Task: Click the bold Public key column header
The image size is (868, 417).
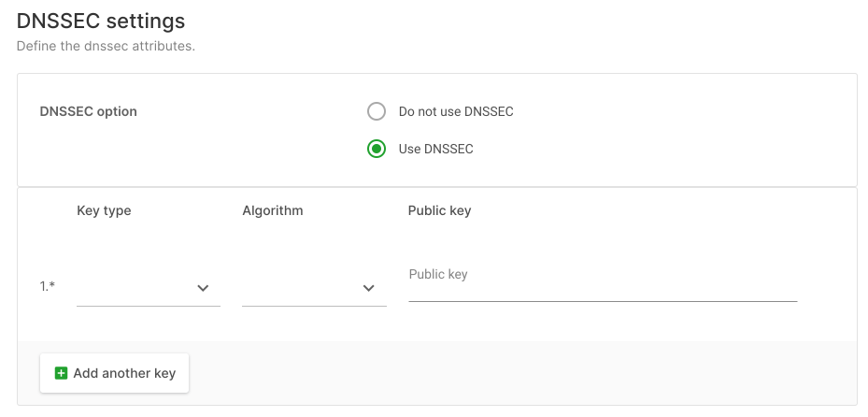Action: (439, 210)
